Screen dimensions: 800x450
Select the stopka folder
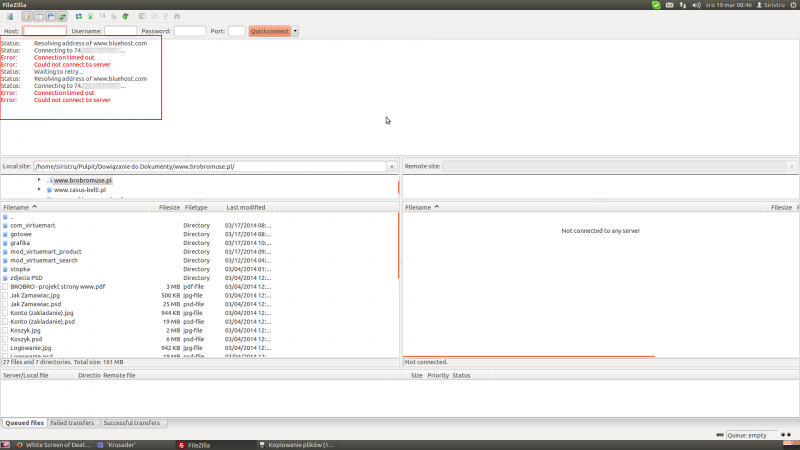[20, 269]
